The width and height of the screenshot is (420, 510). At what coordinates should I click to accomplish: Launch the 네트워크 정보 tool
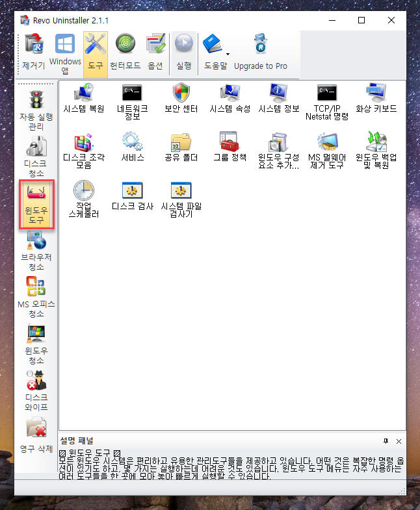pos(132,101)
